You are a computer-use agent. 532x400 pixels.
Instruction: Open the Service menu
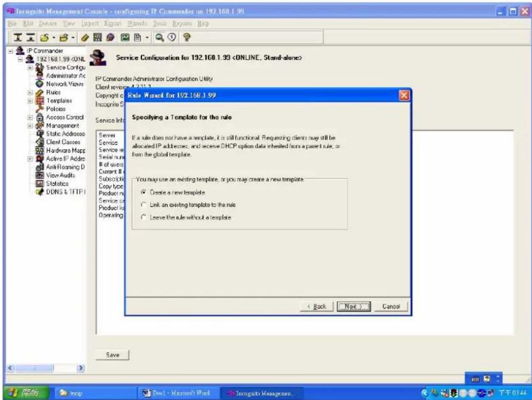point(48,23)
